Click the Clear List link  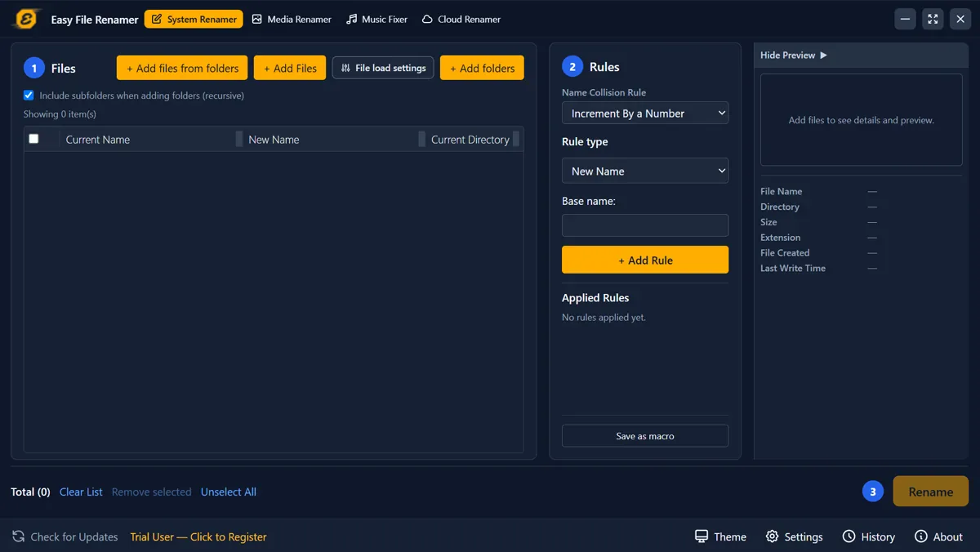81,492
